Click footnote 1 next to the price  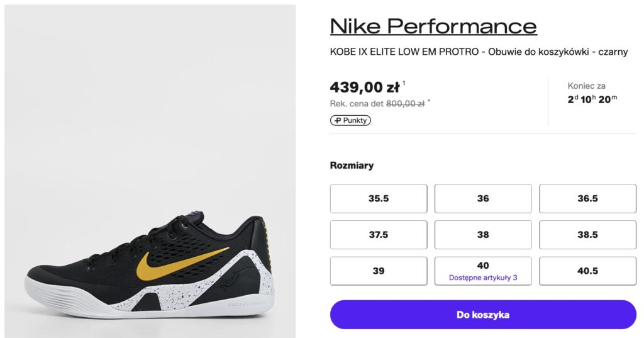tap(404, 83)
